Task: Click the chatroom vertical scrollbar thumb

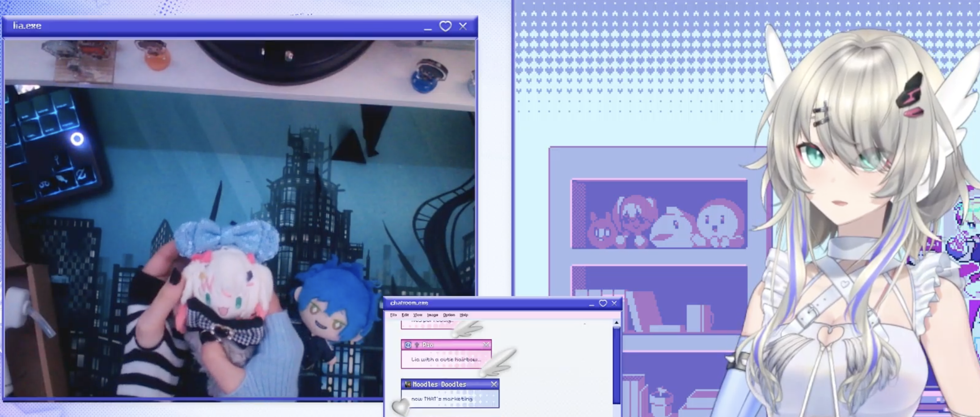Action: 617,366
